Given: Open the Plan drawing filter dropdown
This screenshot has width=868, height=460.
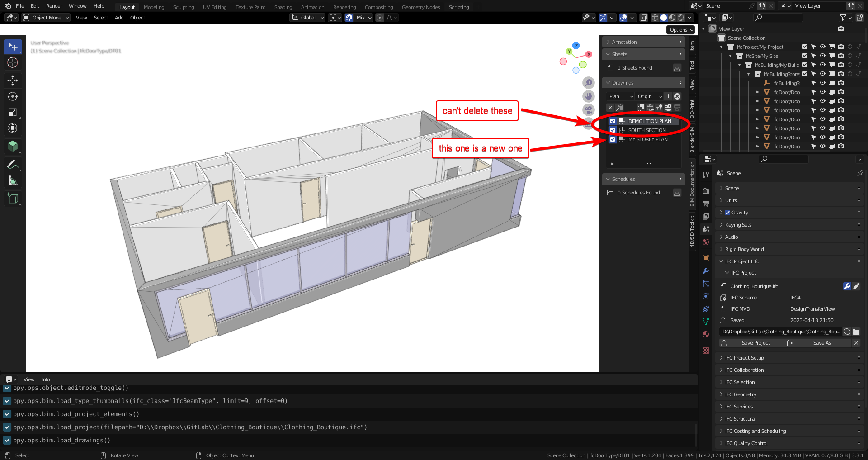Looking at the screenshot, I should 620,96.
